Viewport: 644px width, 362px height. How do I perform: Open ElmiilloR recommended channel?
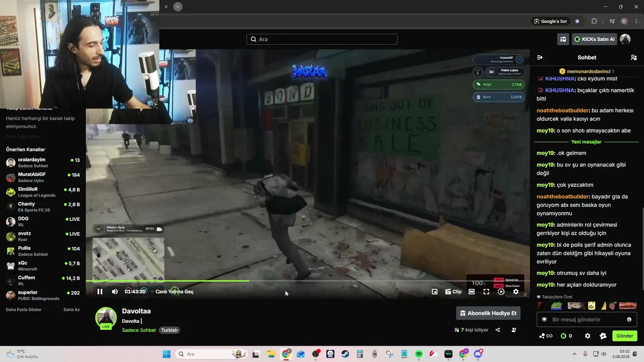pos(43,192)
